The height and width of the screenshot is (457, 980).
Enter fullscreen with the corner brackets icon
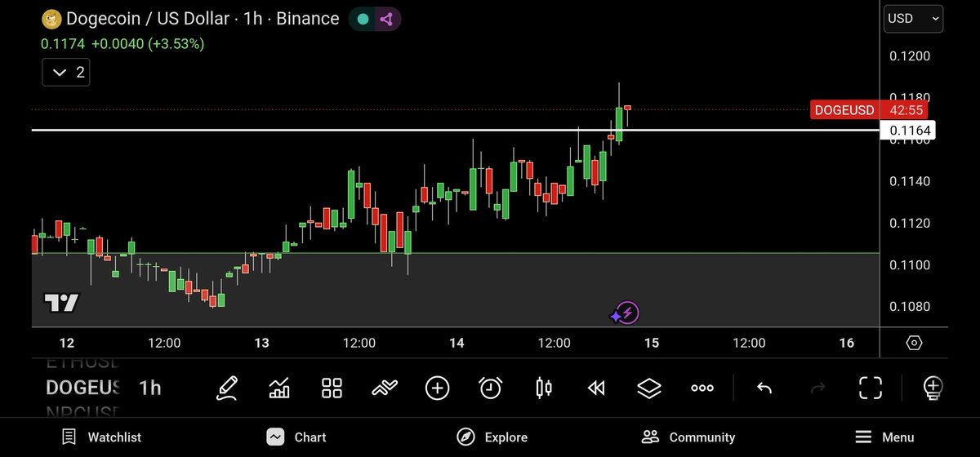(871, 388)
